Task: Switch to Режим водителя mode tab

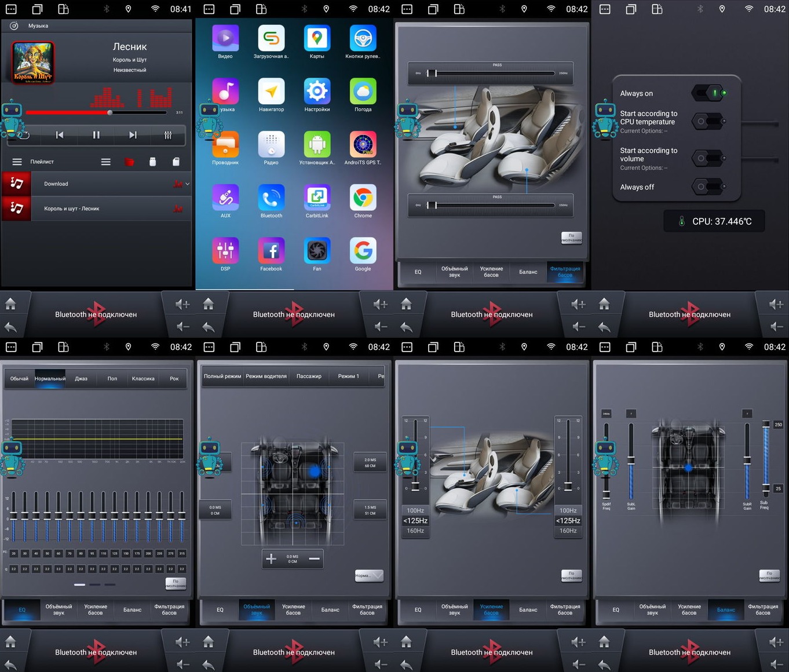Action: [x=266, y=377]
